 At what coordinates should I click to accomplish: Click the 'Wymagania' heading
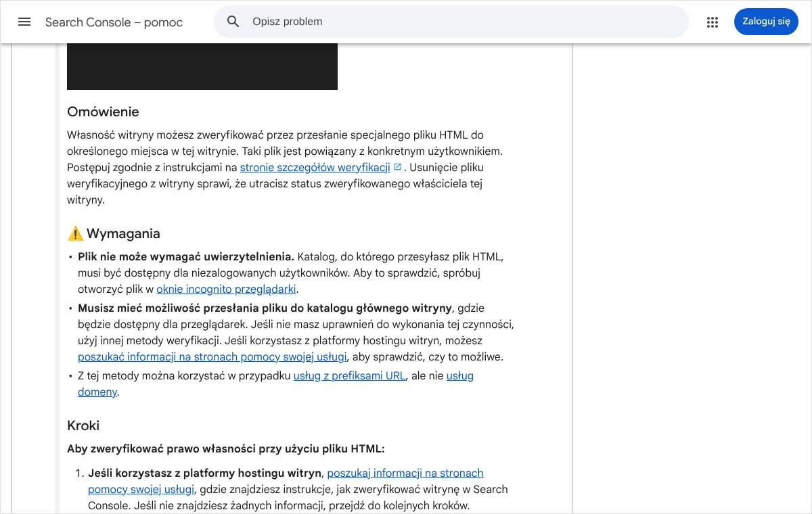123,234
